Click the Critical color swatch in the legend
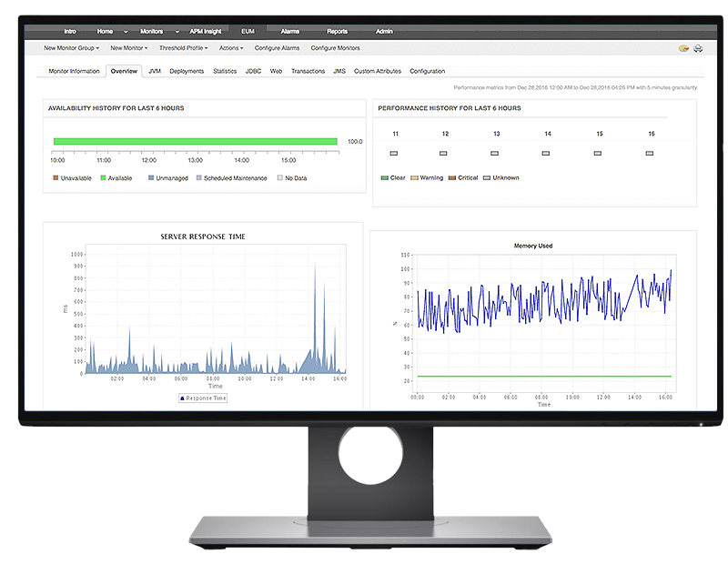 pyautogui.click(x=452, y=178)
